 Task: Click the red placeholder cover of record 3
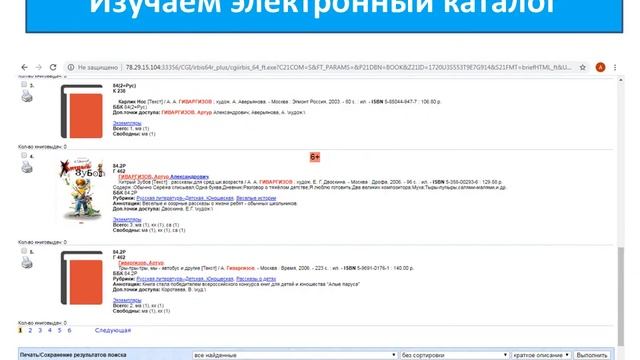click(82, 111)
